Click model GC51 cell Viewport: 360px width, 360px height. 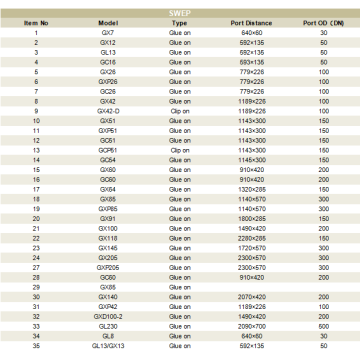[108, 140]
